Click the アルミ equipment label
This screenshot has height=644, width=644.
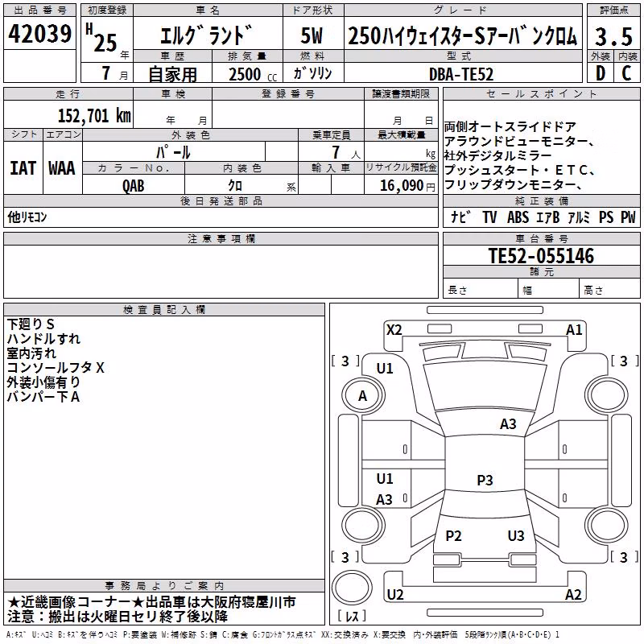pyautogui.click(x=579, y=217)
